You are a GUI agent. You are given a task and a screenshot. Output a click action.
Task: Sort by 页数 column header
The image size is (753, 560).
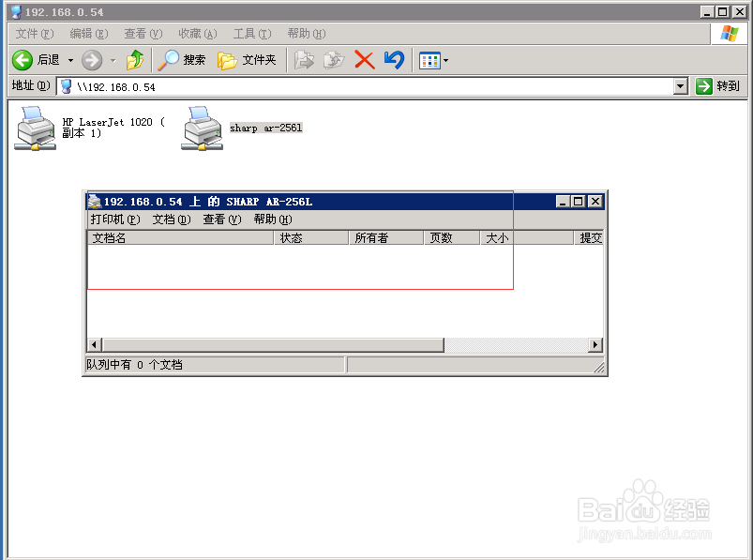click(452, 237)
